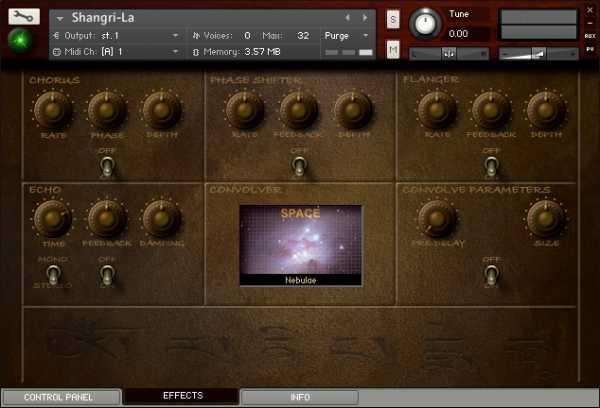The width and height of the screenshot is (600, 408).
Task: Click the Chorus Phase knob
Action: point(107,110)
